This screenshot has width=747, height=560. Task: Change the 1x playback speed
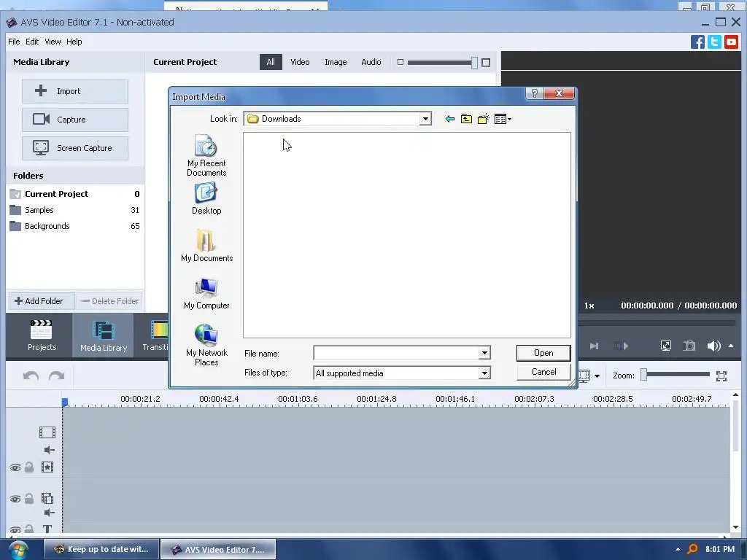(x=589, y=306)
